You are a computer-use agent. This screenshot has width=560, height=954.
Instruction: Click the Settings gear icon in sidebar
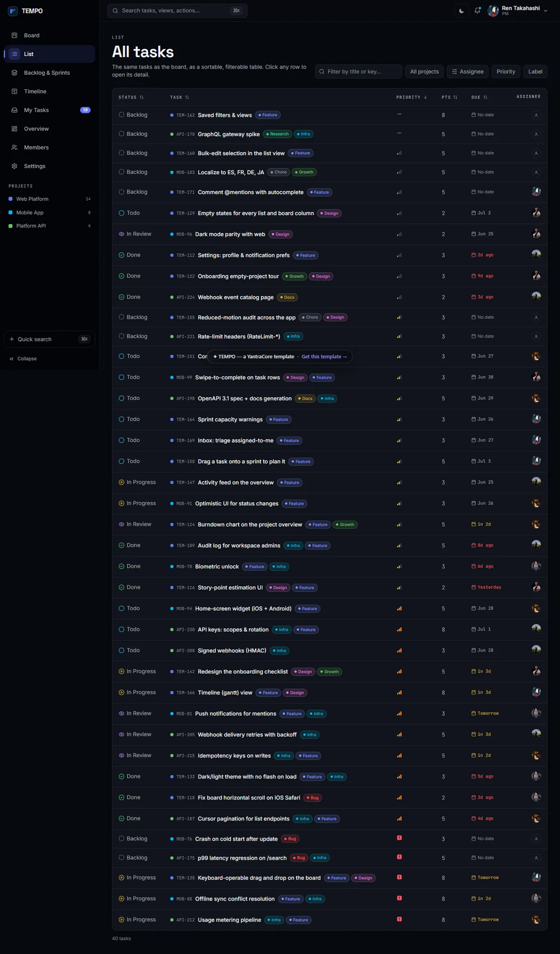point(14,166)
